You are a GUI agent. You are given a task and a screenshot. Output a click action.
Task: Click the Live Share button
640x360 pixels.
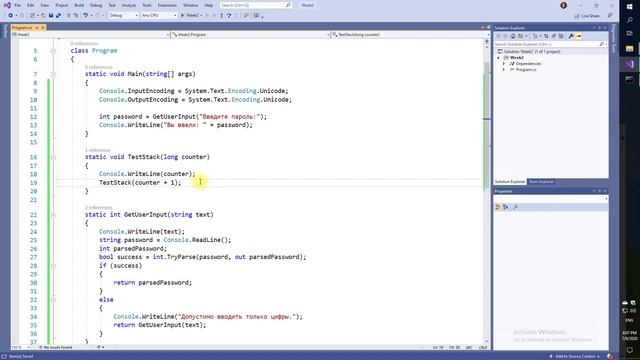[587, 16]
